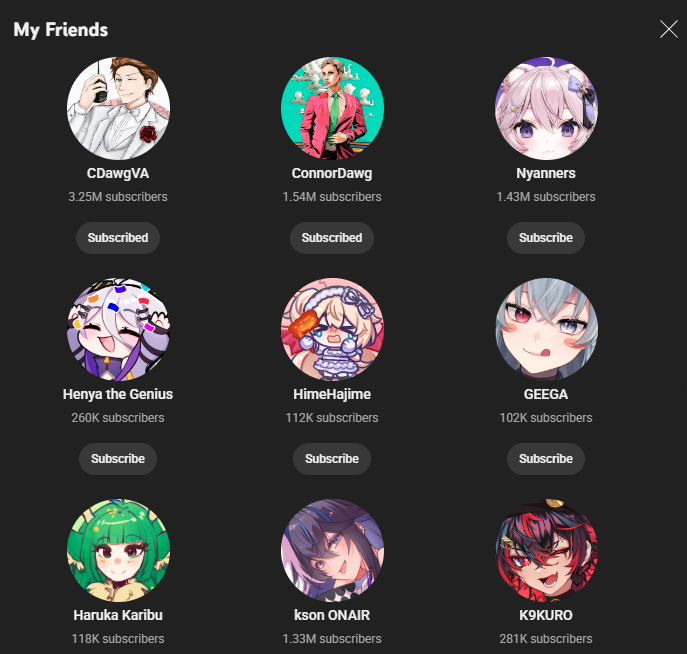The width and height of the screenshot is (687, 654).
Task: Open the Haruka Karibu name link
Action: click(x=118, y=615)
